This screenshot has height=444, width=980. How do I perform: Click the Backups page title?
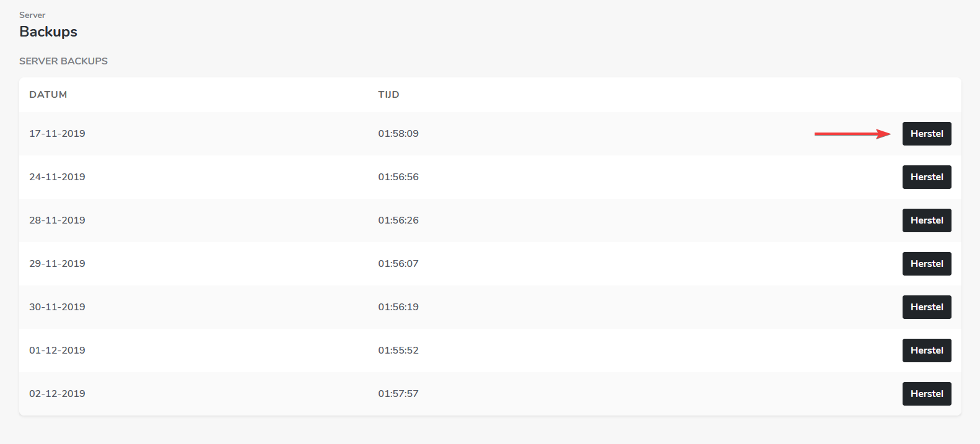pyautogui.click(x=48, y=32)
